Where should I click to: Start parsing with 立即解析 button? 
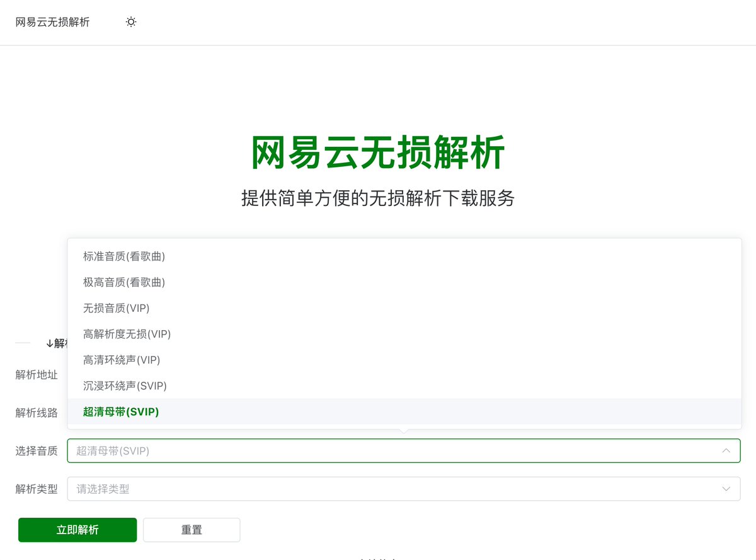click(77, 530)
